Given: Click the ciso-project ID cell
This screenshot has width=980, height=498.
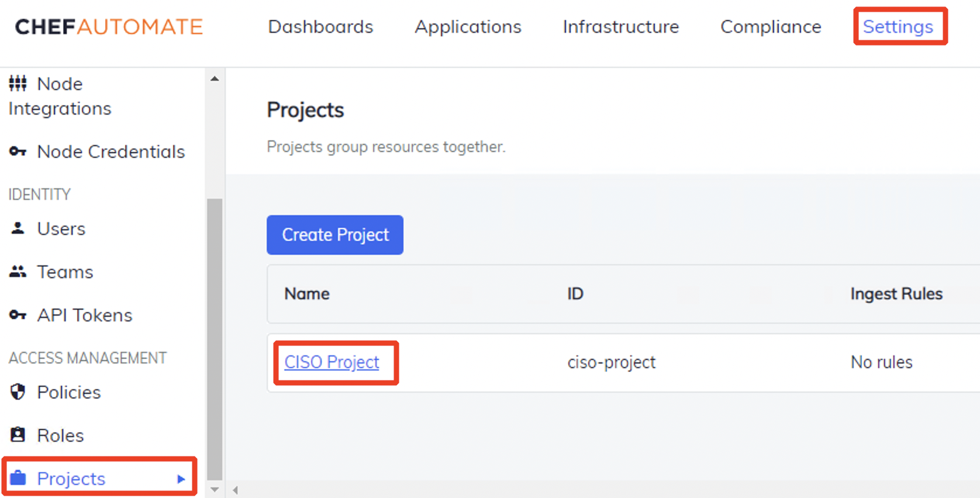Looking at the screenshot, I should pyautogui.click(x=612, y=362).
